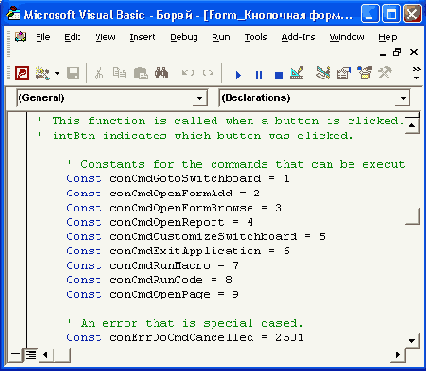Open the Debug menu
426x371 pixels.
pyautogui.click(x=184, y=37)
